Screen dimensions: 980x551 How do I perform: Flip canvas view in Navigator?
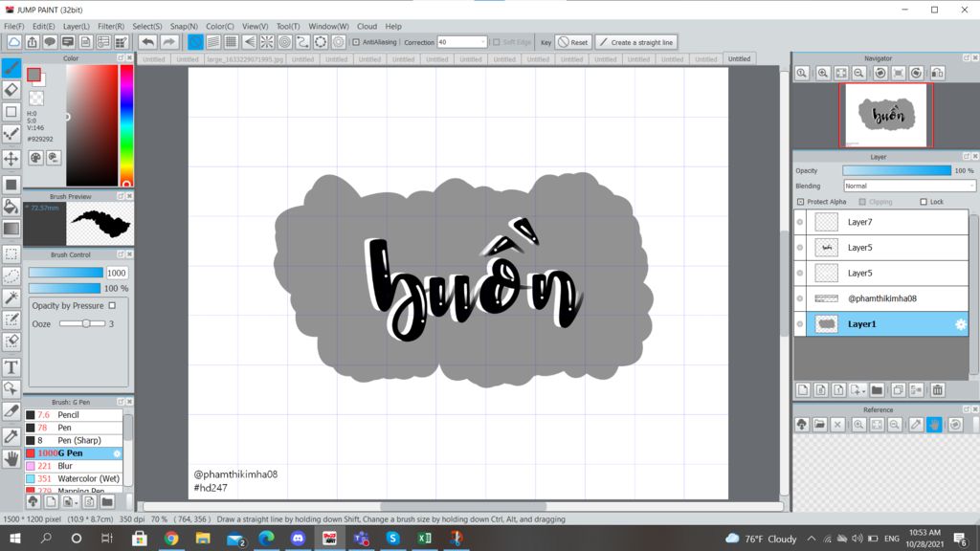pos(937,73)
